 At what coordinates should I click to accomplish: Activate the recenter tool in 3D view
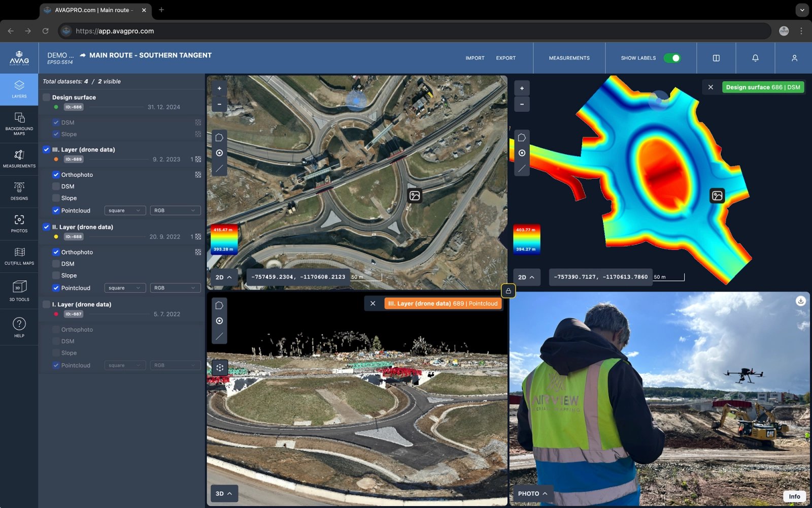[x=220, y=367]
